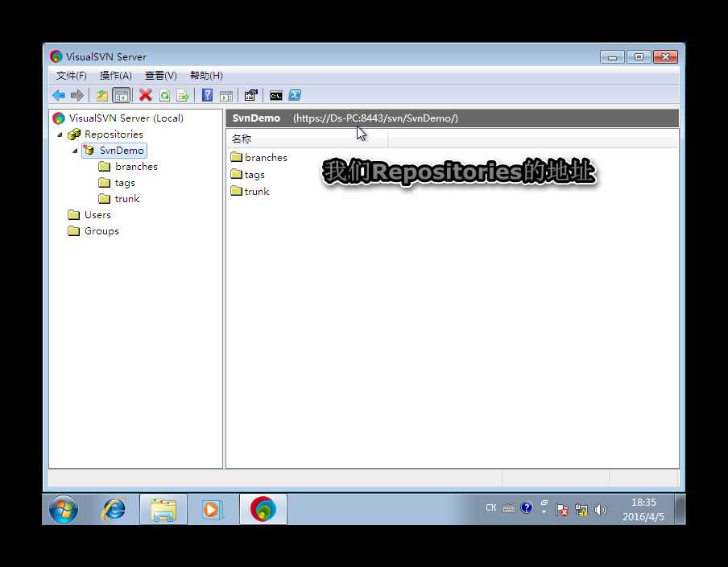This screenshot has width=728, height=567.
Task: Collapse the Repositories tree node arrow
Action: (60, 135)
